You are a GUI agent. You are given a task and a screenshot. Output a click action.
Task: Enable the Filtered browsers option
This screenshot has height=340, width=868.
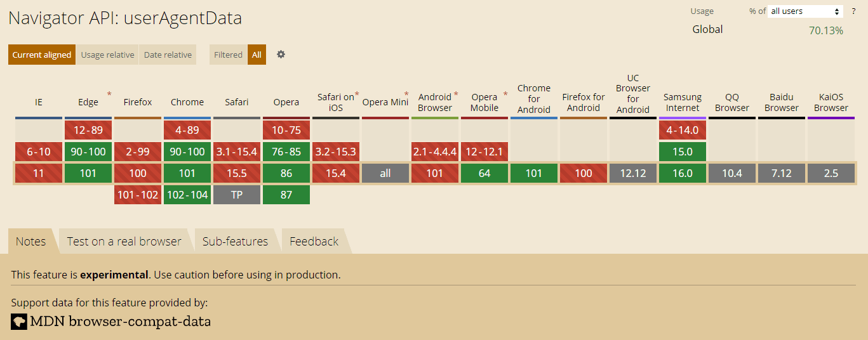[x=228, y=55]
